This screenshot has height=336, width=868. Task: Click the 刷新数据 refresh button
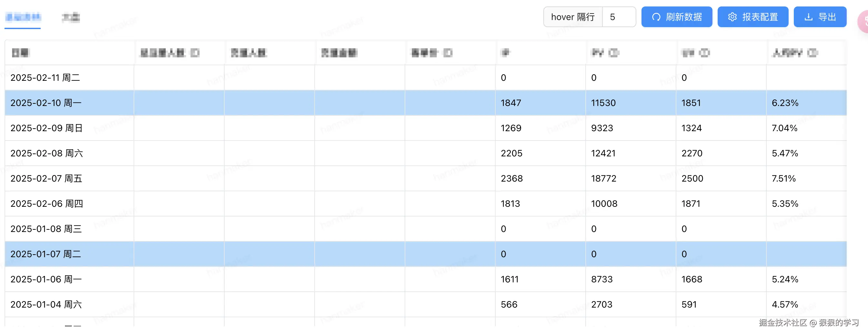click(677, 17)
